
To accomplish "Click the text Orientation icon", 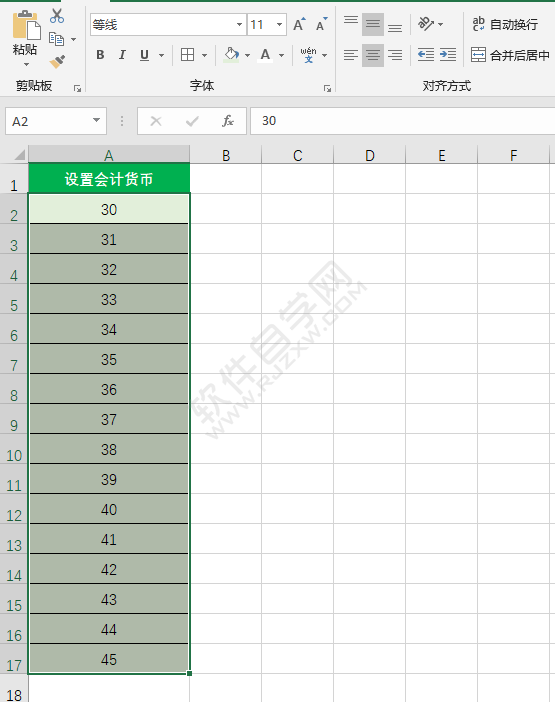I will [426, 24].
